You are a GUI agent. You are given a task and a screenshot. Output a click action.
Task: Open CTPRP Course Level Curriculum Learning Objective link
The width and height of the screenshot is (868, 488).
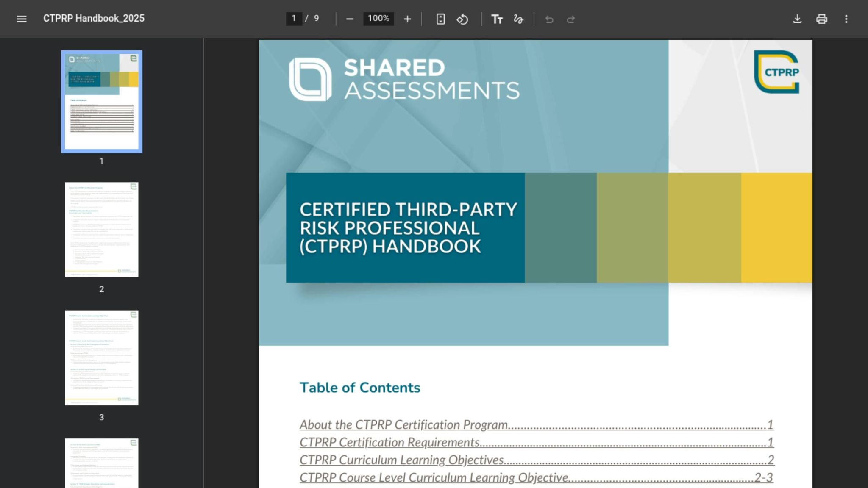pyautogui.click(x=537, y=477)
